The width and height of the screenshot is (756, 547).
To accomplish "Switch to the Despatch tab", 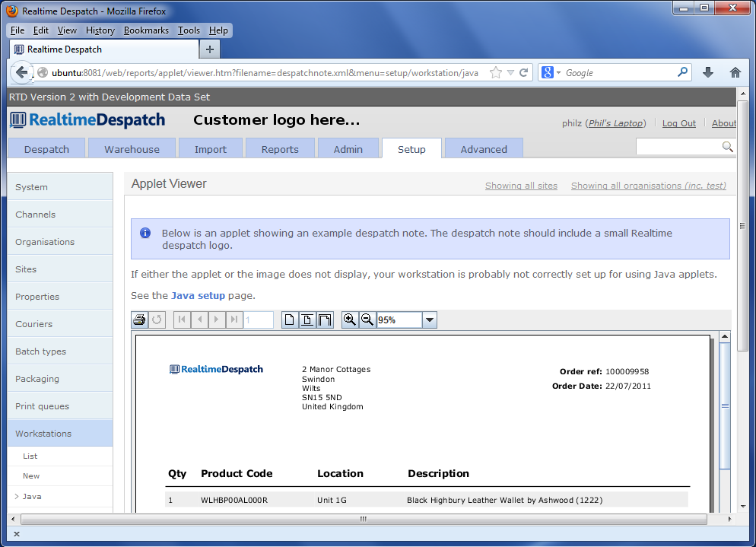I will point(46,148).
